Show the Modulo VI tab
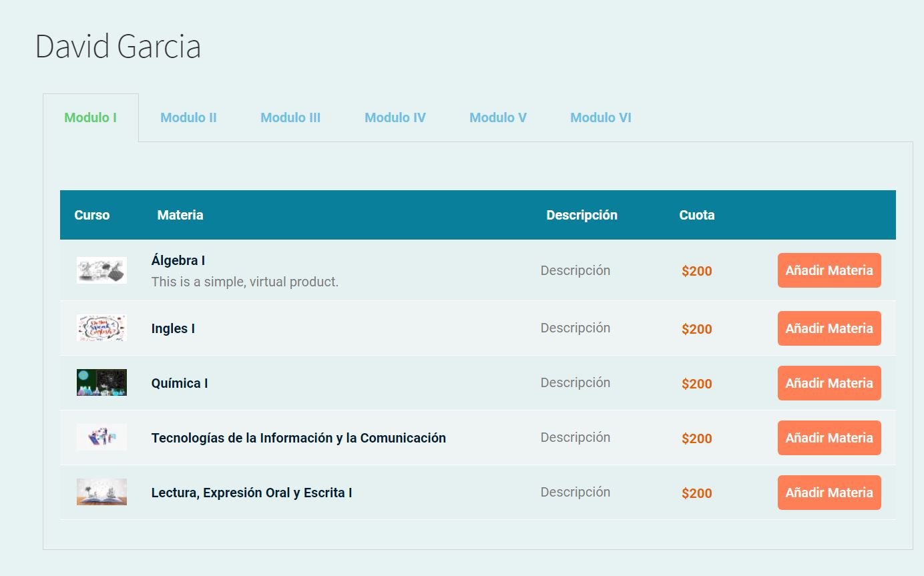The image size is (924, 576). pos(600,117)
